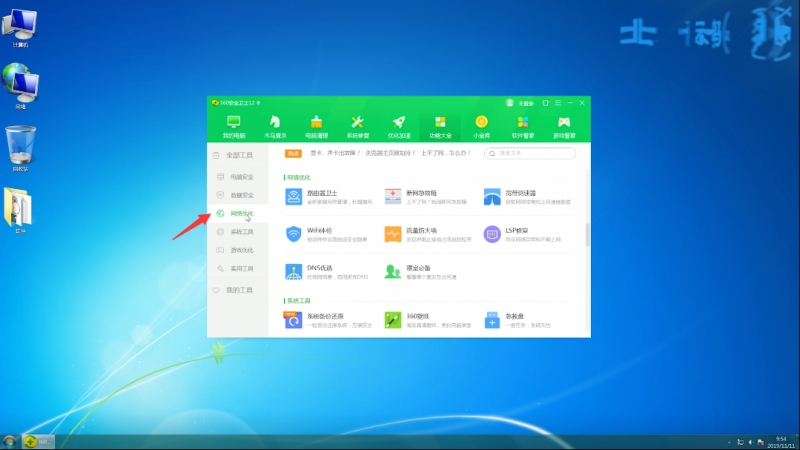Launch 360壁纸 wallpaper tool
Image resolution: width=800 pixels, height=450 pixels.
point(428,320)
